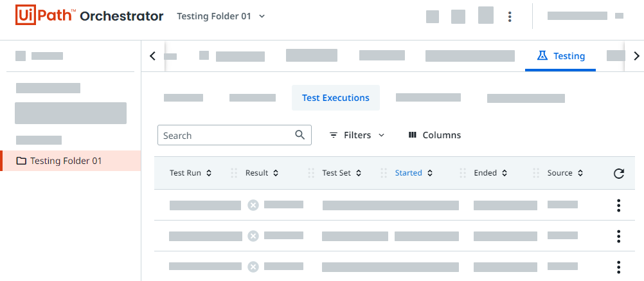Select Testing Folder 01 in the sidebar tree
The height and width of the screenshot is (281, 644).
click(66, 161)
